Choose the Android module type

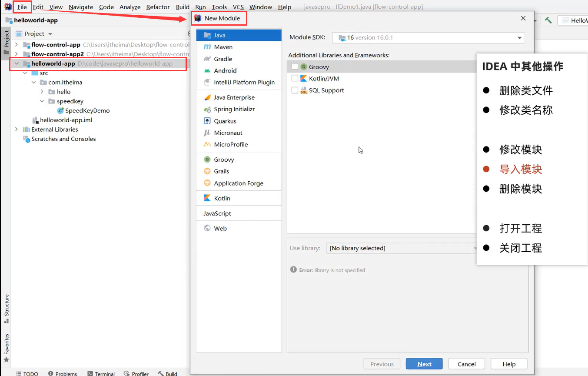point(239,70)
